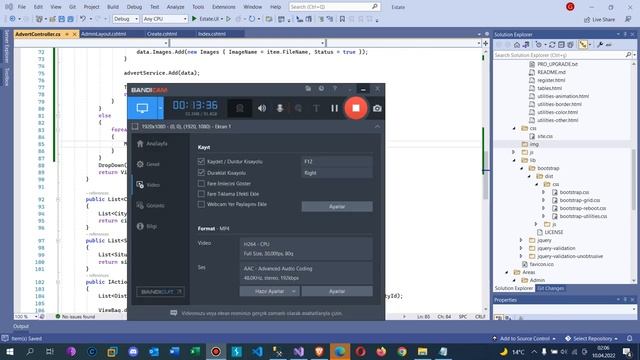Toggle Kaydet / Durdur Kısayolu checkbox
This screenshot has height=360, width=640.
pyautogui.click(x=201, y=162)
